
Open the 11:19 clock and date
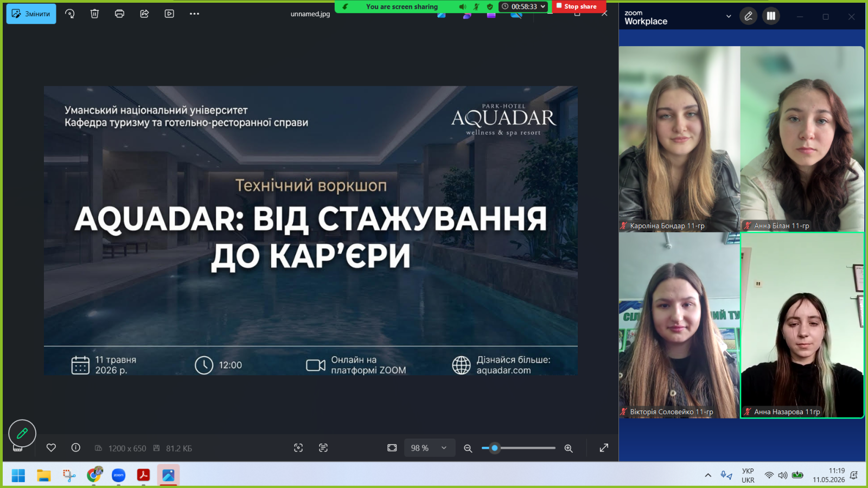click(x=829, y=476)
